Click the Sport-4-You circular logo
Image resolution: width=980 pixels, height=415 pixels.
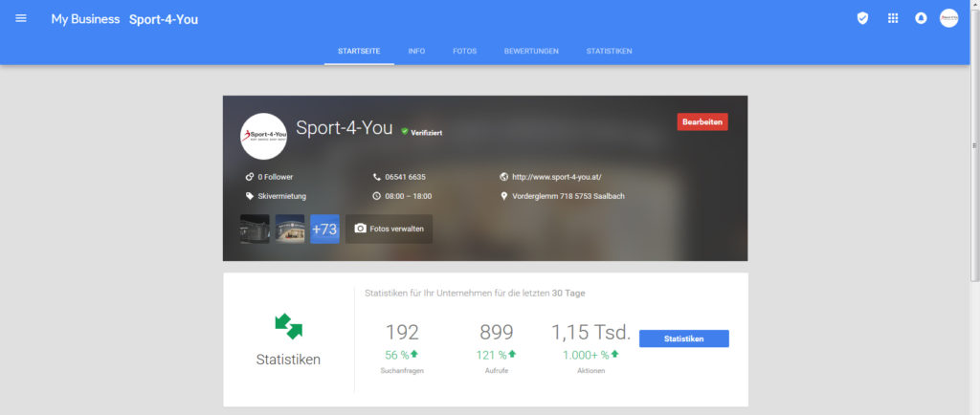pos(264,136)
